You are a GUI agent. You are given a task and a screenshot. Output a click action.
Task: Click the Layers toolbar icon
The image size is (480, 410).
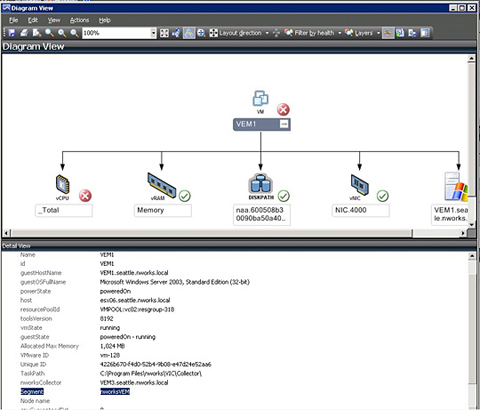[x=349, y=33]
